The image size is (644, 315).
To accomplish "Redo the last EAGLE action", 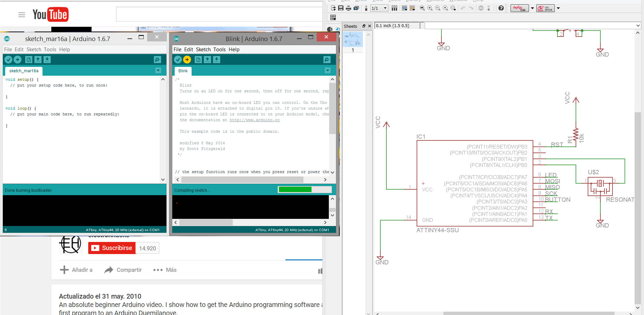I will tap(471, 8).
